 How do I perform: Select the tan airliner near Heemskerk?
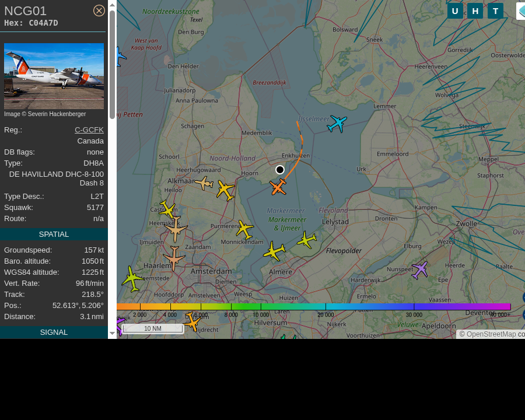click(x=176, y=229)
